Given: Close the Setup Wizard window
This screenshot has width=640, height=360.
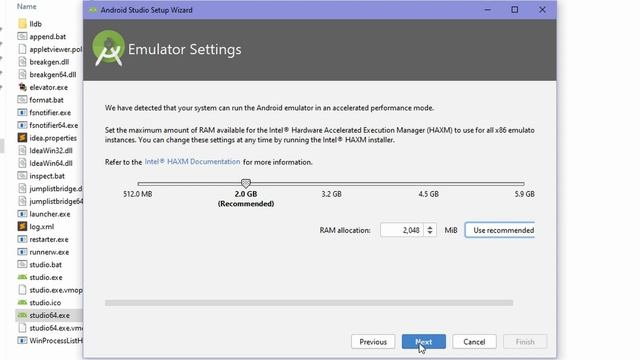Looking at the screenshot, I should pos(542,10).
